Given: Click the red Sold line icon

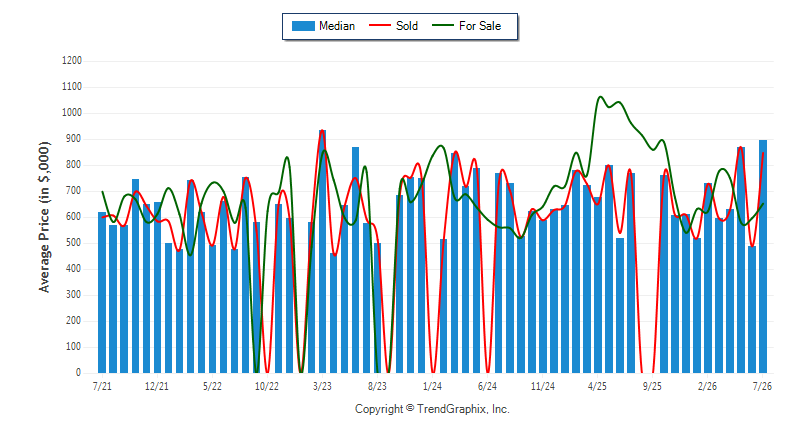Looking at the screenshot, I should (380, 25).
